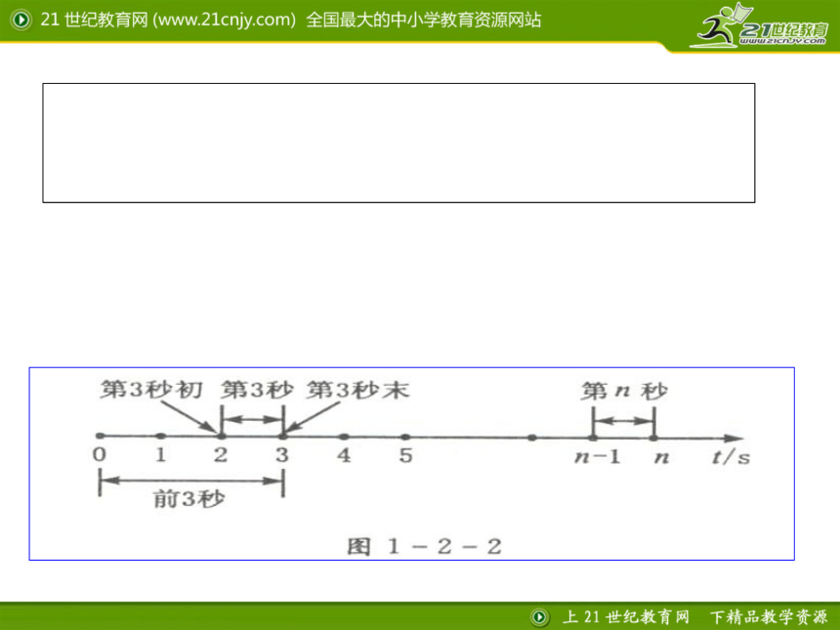Screen dimensions: 840x630
Task: Click the play icon in the bottom footer
Action: (539, 617)
